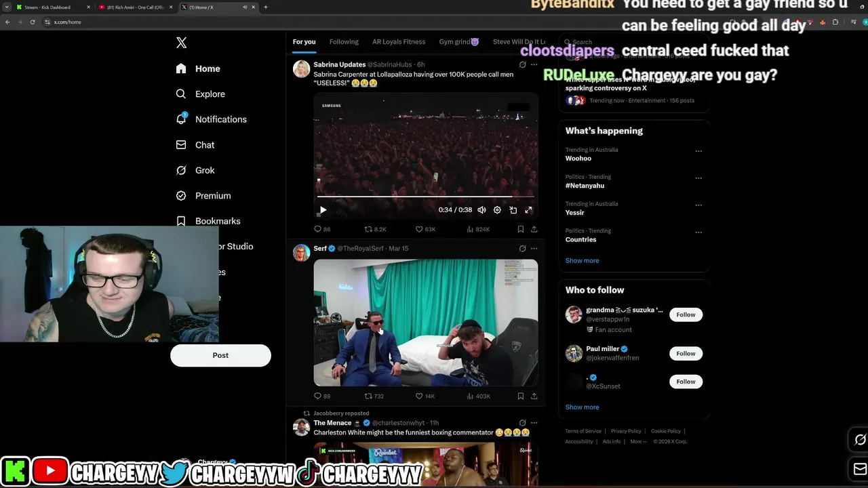Show more under Who to follow

tap(582, 407)
